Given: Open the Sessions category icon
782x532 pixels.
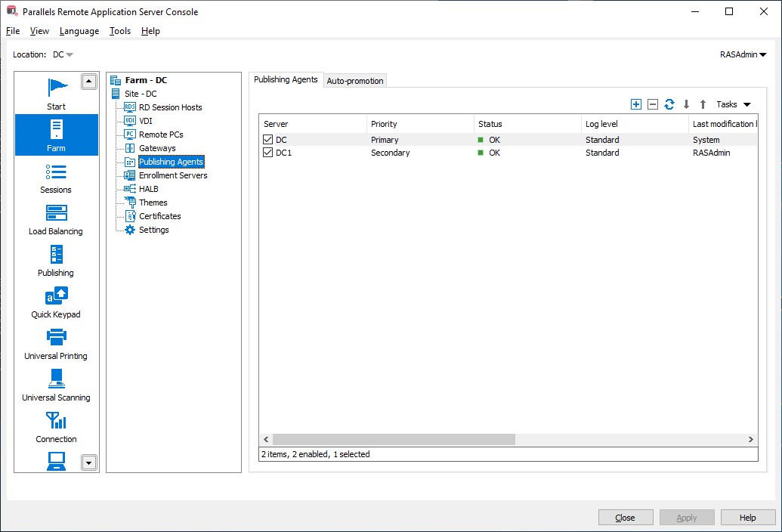Looking at the screenshot, I should point(57,172).
